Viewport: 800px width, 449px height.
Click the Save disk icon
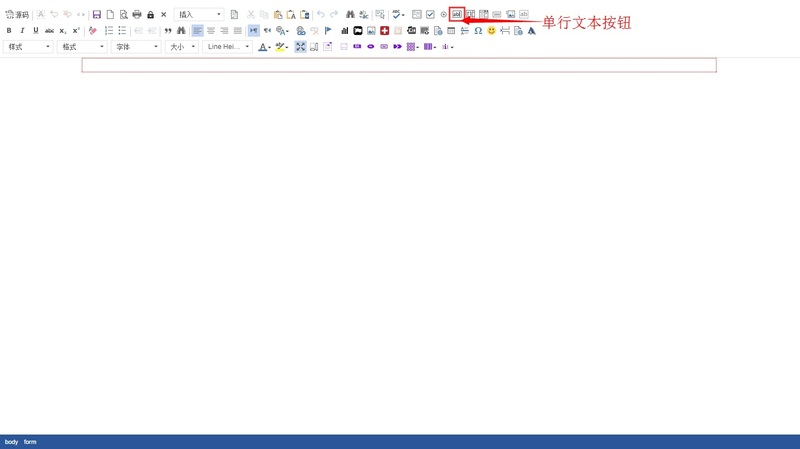point(96,15)
